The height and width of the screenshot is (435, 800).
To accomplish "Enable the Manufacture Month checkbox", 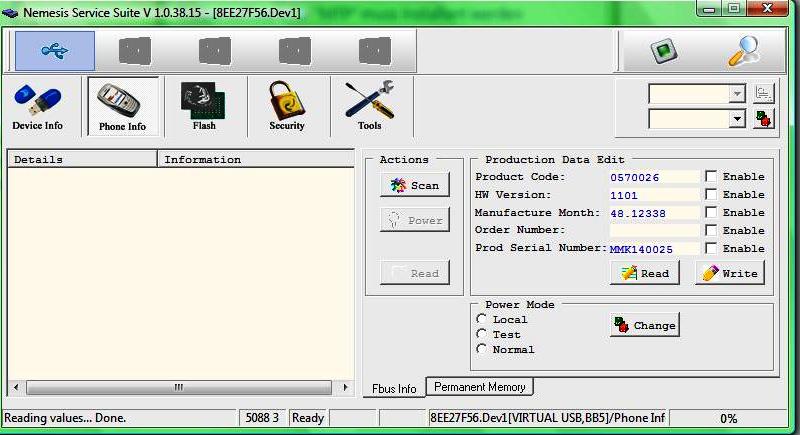I will coord(711,212).
